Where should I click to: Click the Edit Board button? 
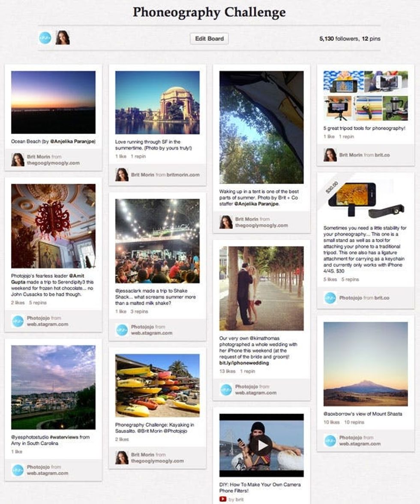209,39
